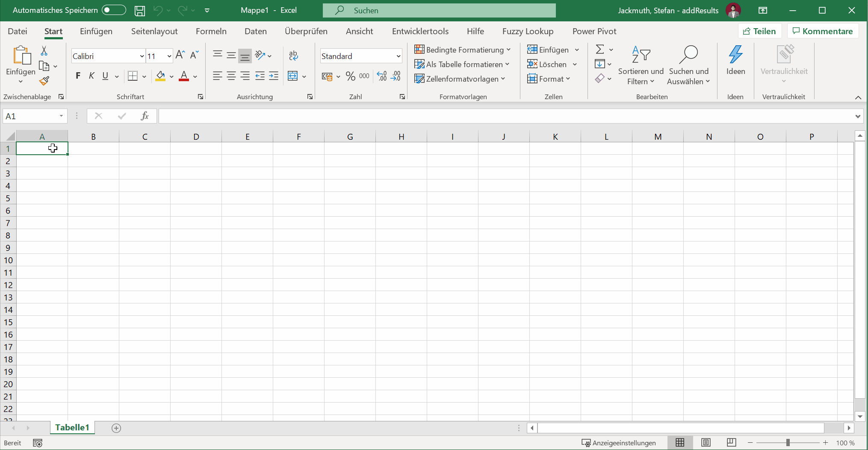Toggle bottom vertical alignment
The image size is (868, 450).
point(245,55)
